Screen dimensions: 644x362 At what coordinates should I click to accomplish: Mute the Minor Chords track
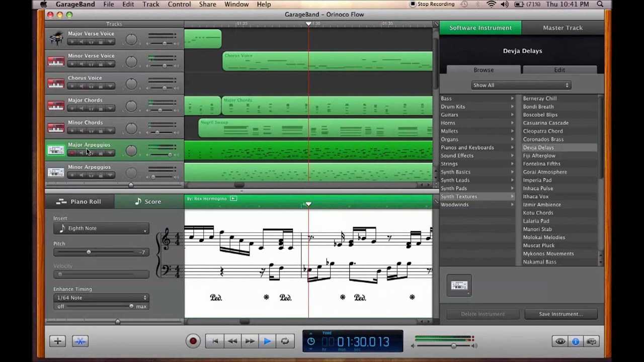[x=81, y=130]
